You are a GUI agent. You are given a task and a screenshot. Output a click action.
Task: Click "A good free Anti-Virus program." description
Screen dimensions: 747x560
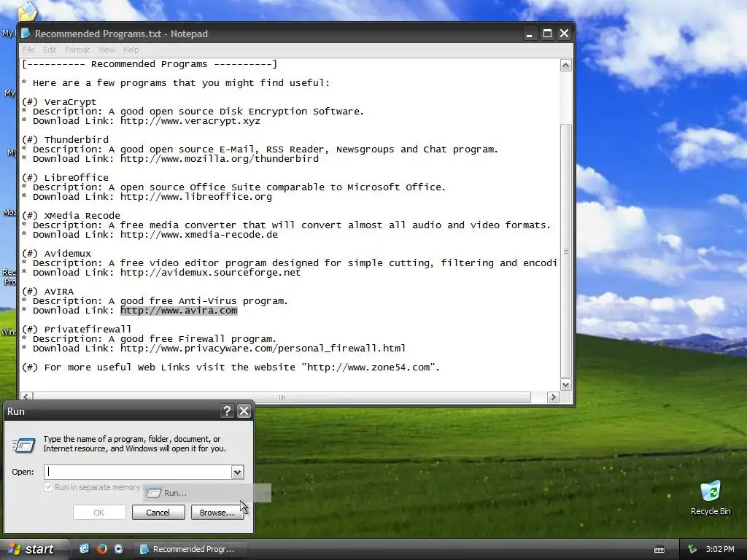point(198,301)
